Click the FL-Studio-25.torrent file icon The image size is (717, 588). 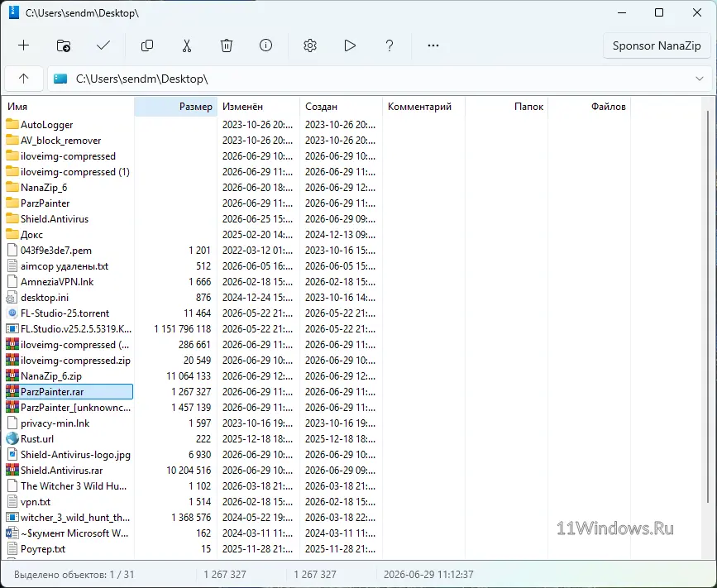coord(12,313)
